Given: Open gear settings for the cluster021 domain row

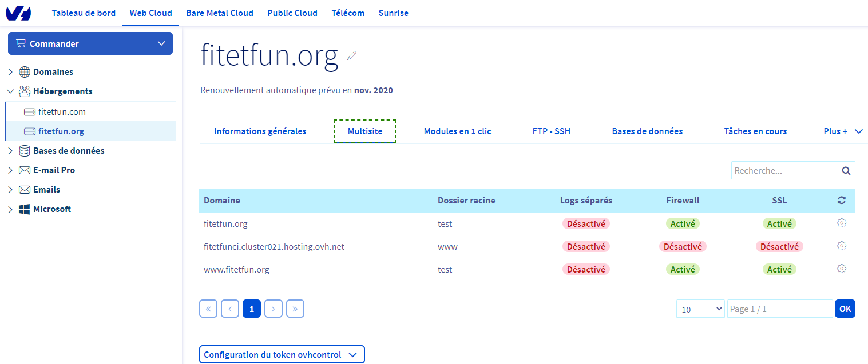Looking at the screenshot, I should click(x=841, y=246).
